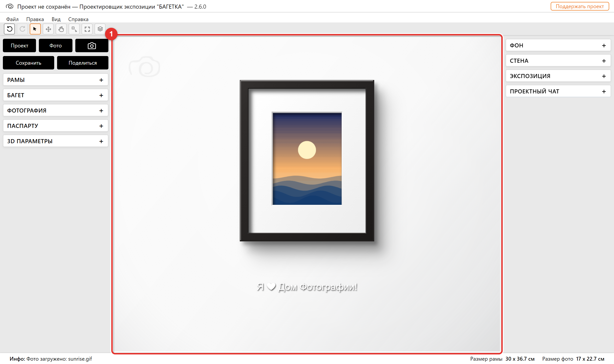Image resolution: width=614 pixels, height=364 pixels.
Task: Click the Поделиться button
Action: pyautogui.click(x=83, y=63)
